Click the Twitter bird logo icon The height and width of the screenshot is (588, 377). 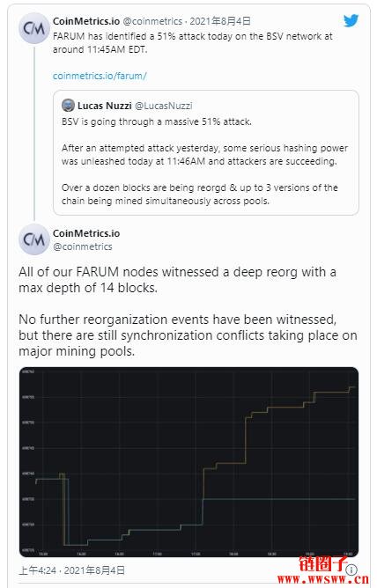click(351, 21)
